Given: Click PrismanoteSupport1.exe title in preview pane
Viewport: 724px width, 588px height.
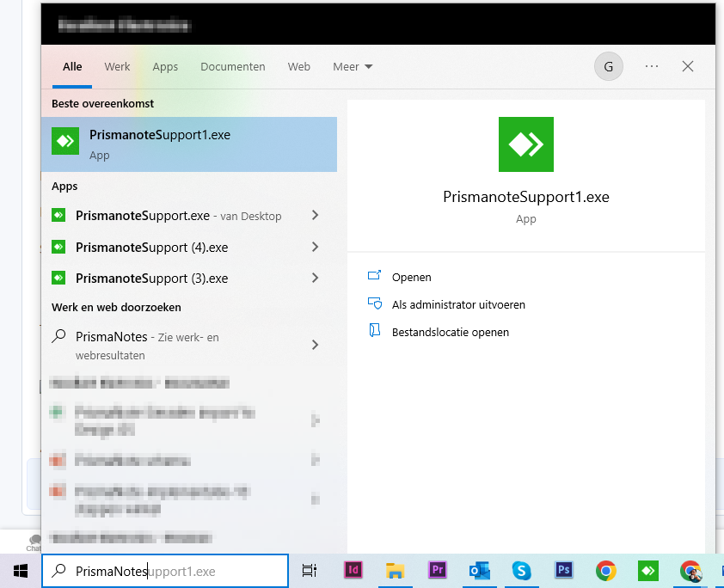Looking at the screenshot, I should point(526,197).
